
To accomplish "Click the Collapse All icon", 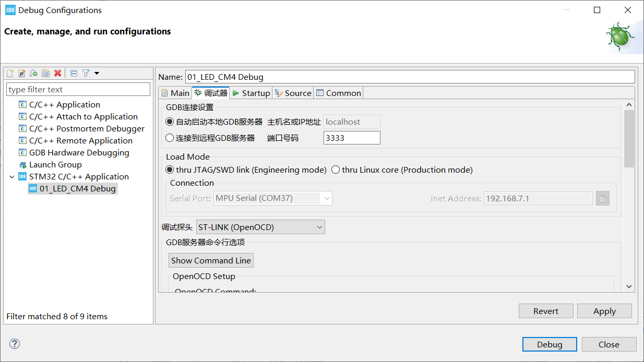I will pyautogui.click(x=74, y=74).
